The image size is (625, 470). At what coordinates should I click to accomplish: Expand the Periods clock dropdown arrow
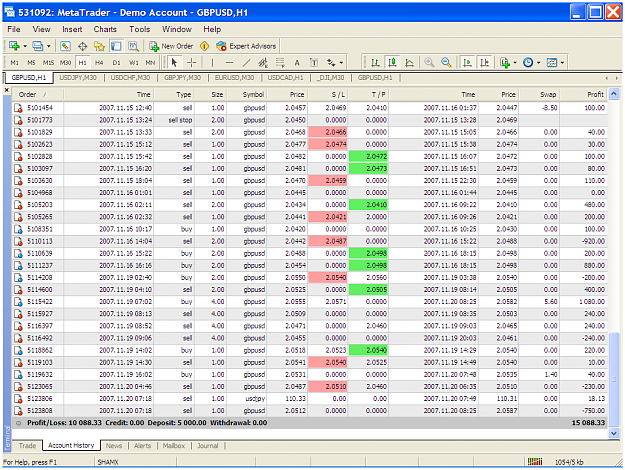tap(539, 63)
